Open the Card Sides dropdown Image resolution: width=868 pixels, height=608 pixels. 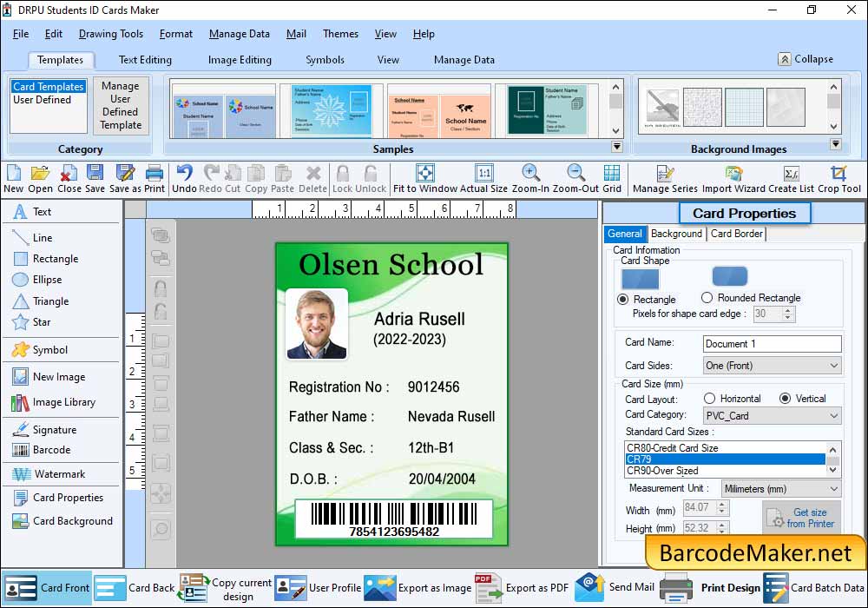point(772,366)
